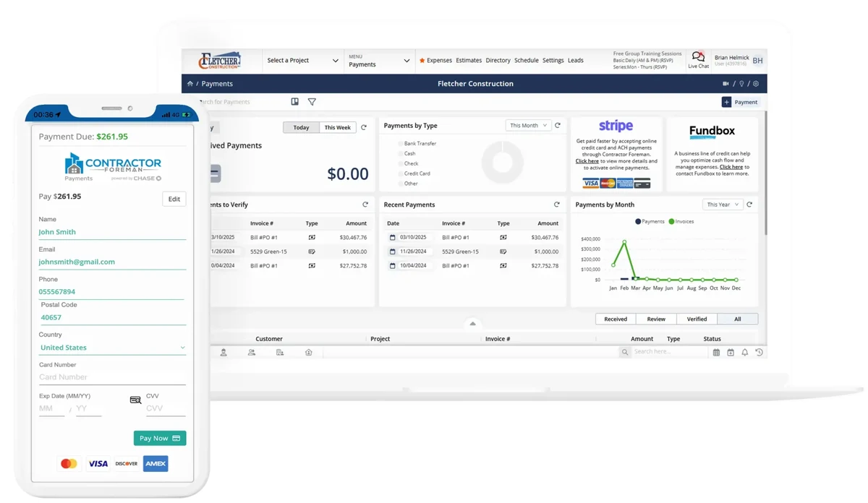Switch to the This Week tab

point(337,127)
